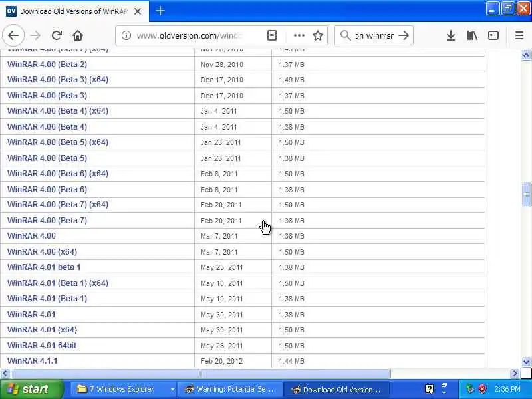The image size is (532, 399).
Task: Bookmark this page with the star
Action: click(318, 35)
